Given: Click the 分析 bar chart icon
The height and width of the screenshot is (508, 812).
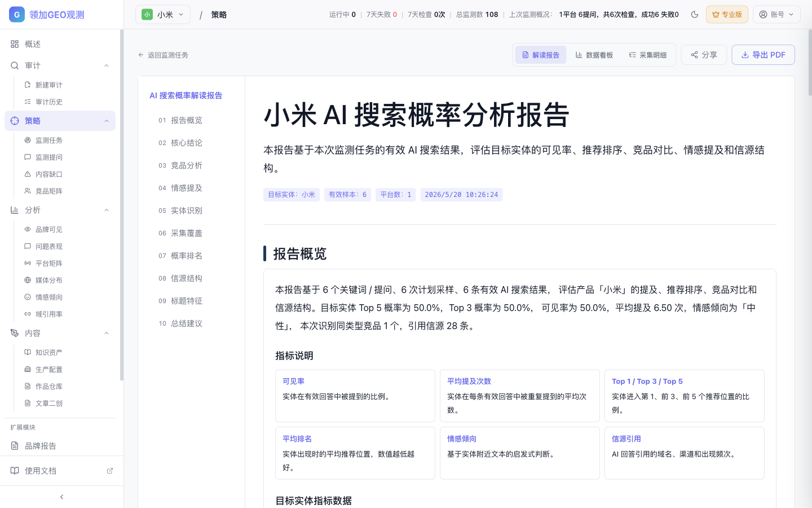Looking at the screenshot, I should tap(15, 210).
